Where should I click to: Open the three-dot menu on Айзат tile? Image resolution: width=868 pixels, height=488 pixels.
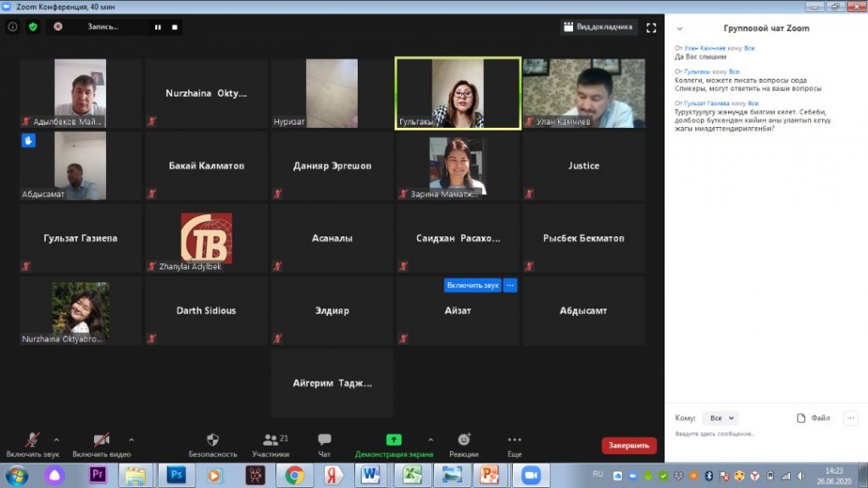click(510, 285)
